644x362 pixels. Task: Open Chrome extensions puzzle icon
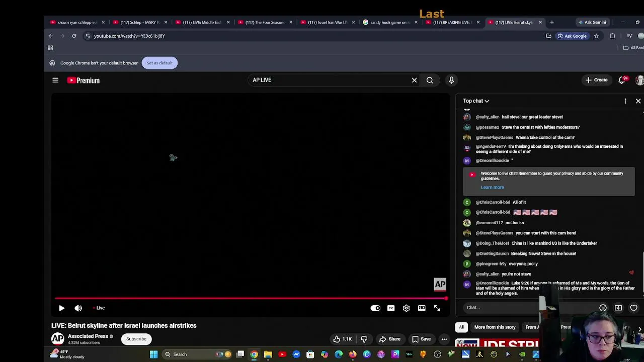point(612,36)
